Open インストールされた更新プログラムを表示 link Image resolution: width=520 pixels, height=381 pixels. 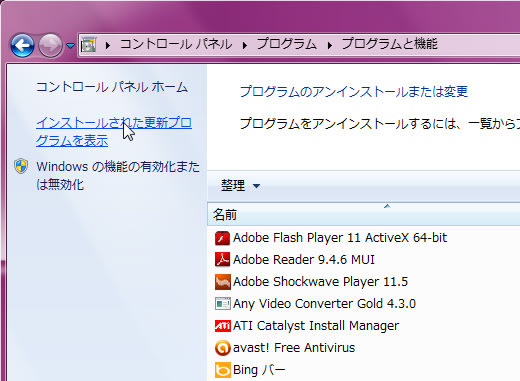click(114, 132)
